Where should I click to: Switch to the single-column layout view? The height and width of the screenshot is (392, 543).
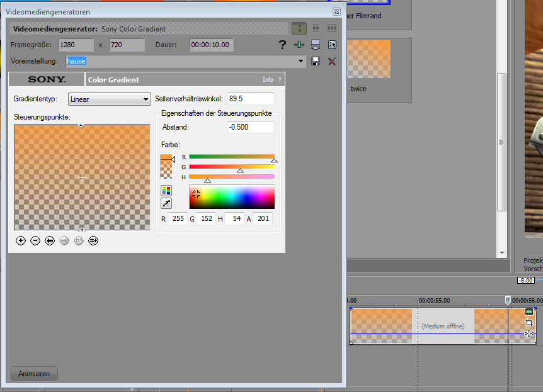coord(299,29)
